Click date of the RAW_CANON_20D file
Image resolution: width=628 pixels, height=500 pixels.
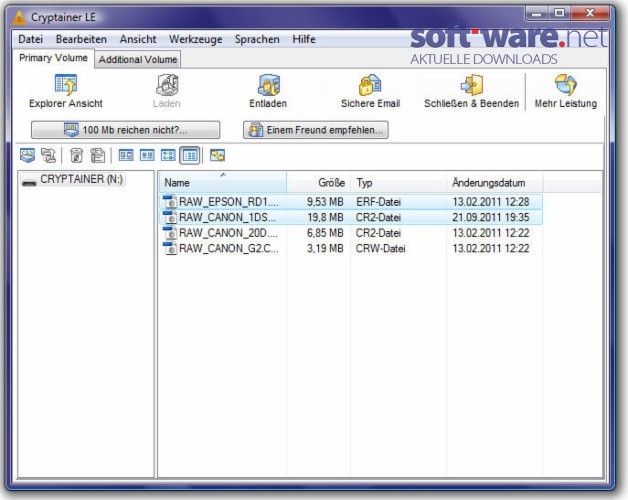click(491, 233)
